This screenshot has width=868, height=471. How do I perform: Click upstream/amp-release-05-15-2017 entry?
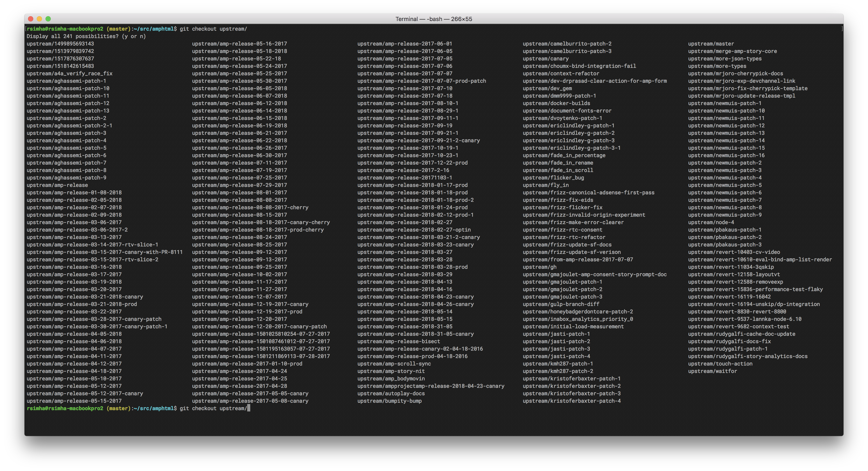tap(74, 401)
